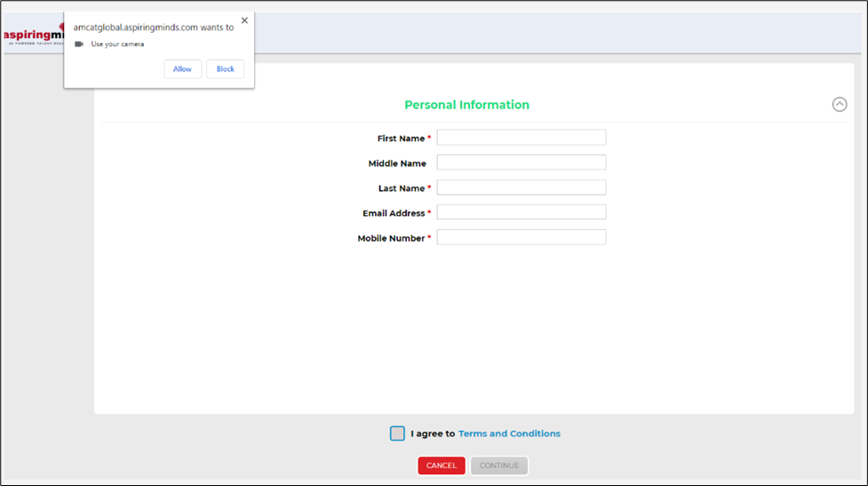Click the camera icon in permission prompt
Viewport: 868px width, 486px height.
[x=79, y=44]
